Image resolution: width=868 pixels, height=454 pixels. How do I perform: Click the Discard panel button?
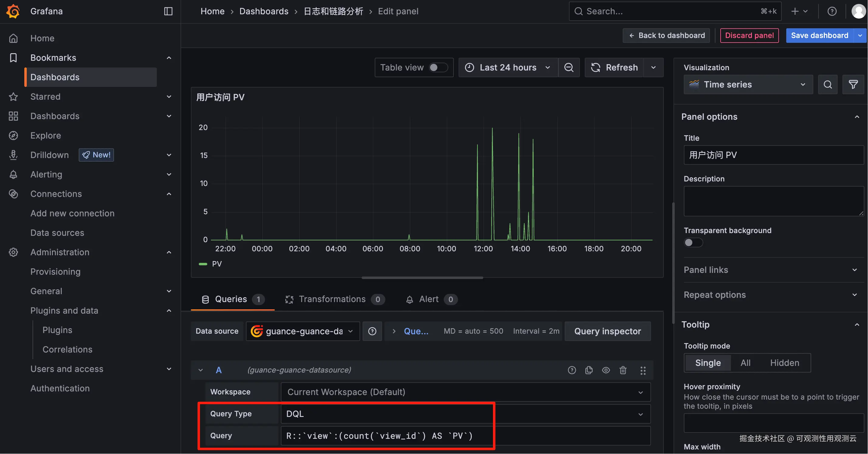(749, 35)
